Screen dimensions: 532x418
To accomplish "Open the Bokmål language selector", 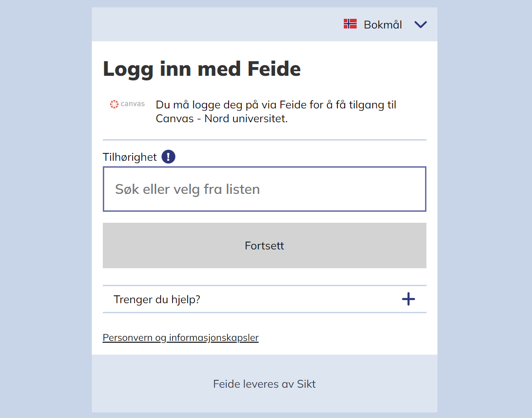I will click(382, 25).
